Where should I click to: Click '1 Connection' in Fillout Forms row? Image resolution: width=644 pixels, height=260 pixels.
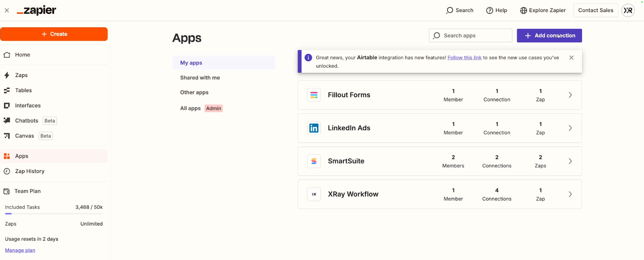tap(497, 95)
